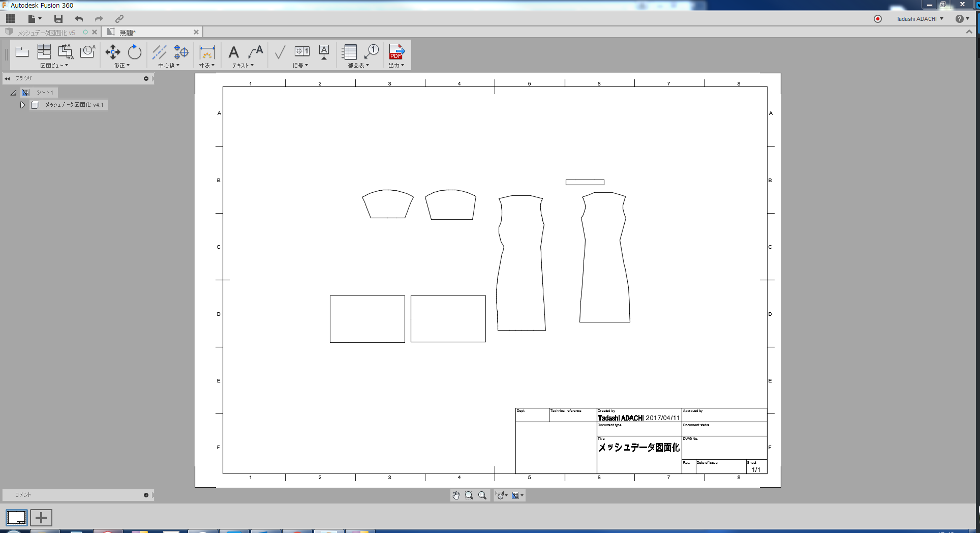The width and height of the screenshot is (980, 533).
Task: Click the record indicator next to the user name
Action: tap(877, 19)
